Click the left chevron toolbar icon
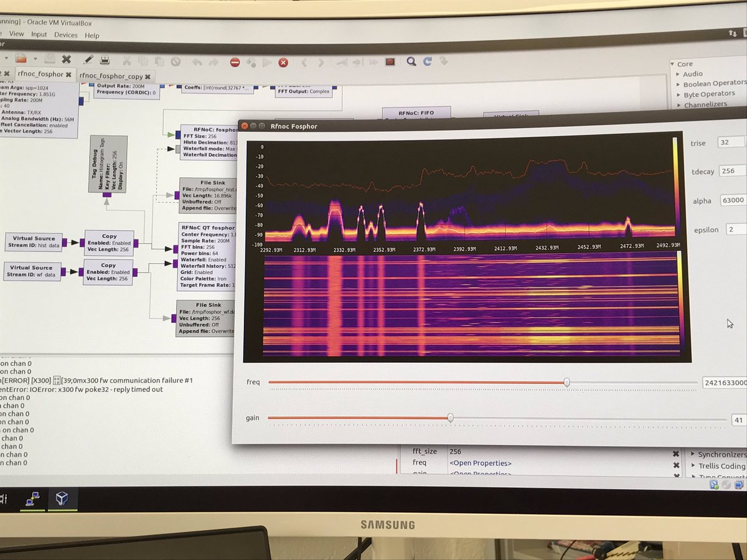Image resolution: width=747 pixels, height=560 pixels. coord(304,62)
